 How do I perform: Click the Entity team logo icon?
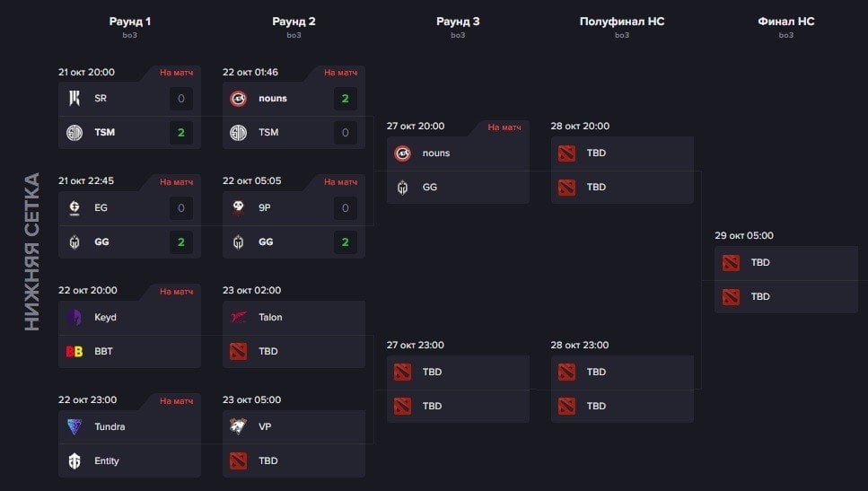click(75, 461)
